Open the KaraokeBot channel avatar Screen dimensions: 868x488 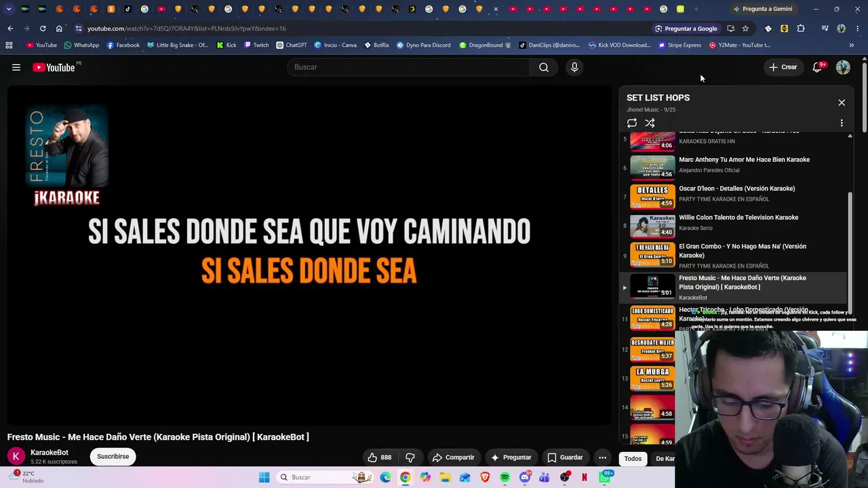click(16, 457)
